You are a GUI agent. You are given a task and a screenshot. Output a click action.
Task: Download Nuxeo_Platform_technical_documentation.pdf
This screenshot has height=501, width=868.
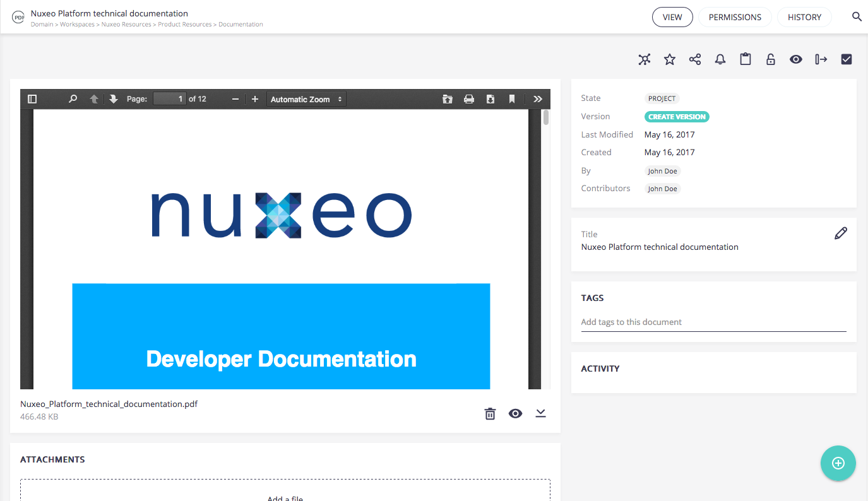[540, 413]
